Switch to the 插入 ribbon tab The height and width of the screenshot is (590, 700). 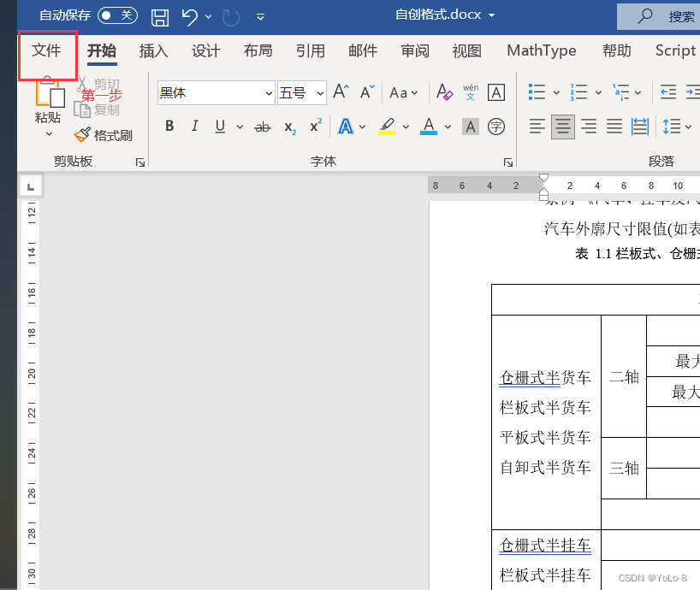[153, 51]
